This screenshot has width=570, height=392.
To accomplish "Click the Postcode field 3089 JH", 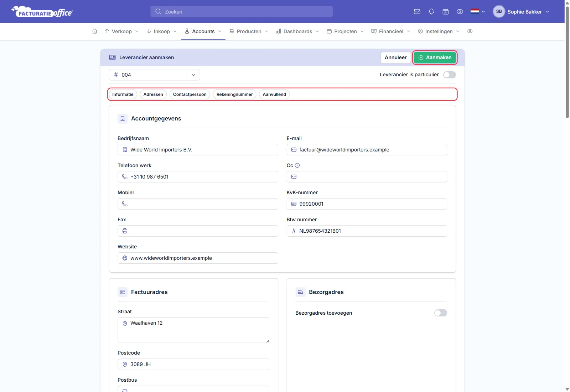I will pyautogui.click(x=193, y=364).
